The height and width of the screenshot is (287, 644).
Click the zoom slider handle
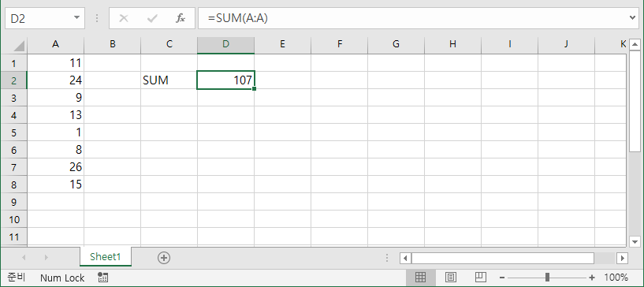(x=547, y=278)
